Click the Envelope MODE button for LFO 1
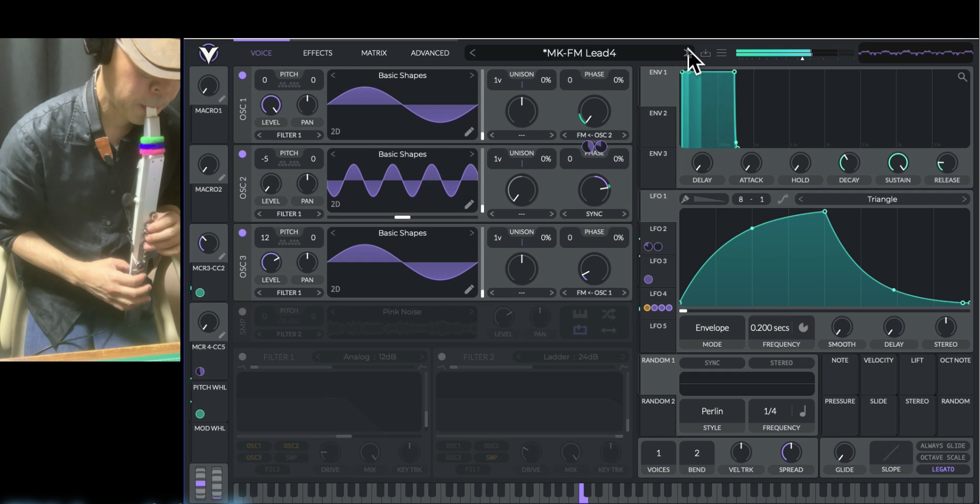Screen dimensions: 980x504 tap(712, 327)
